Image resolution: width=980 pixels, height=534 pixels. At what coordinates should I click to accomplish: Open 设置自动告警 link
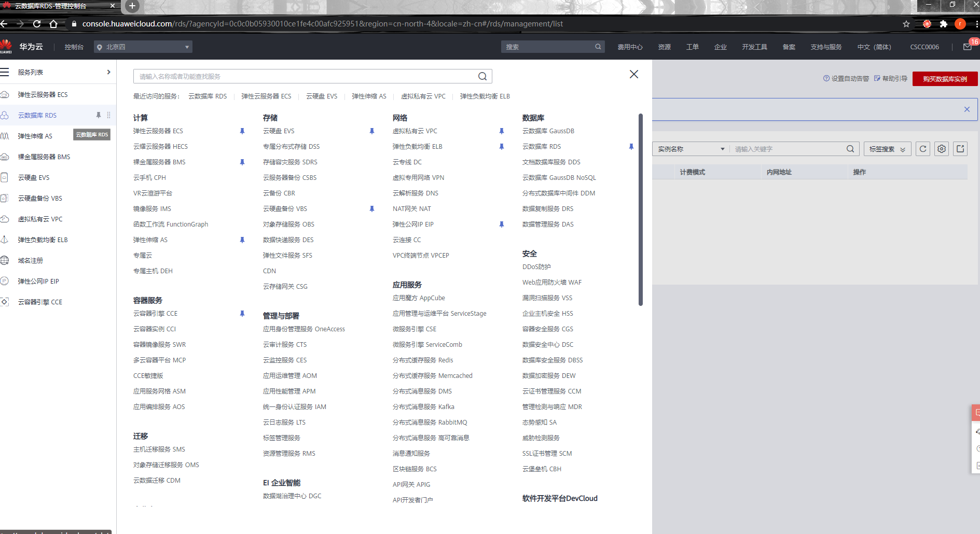[846, 79]
